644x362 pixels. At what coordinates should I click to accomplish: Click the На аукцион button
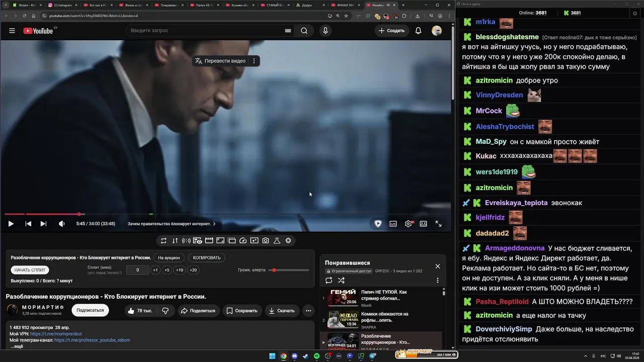click(169, 258)
